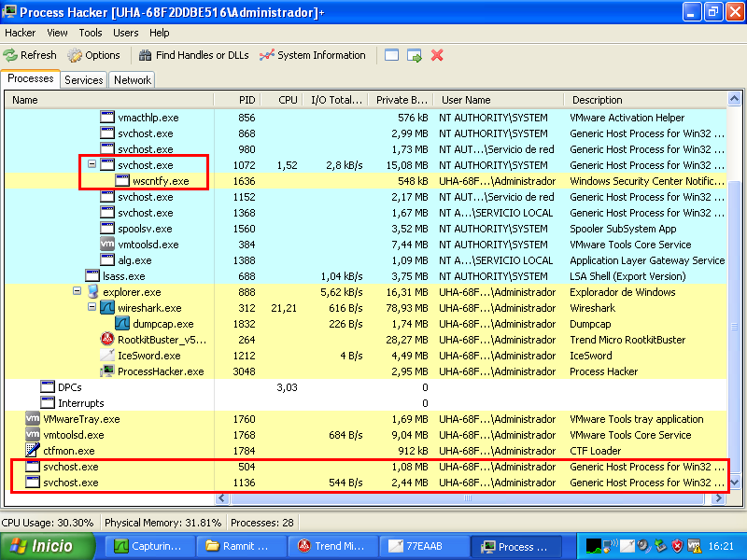747x560 pixels.
Task: Select the Trend Micro RootkitBuster process icon
Action: click(x=107, y=340)
